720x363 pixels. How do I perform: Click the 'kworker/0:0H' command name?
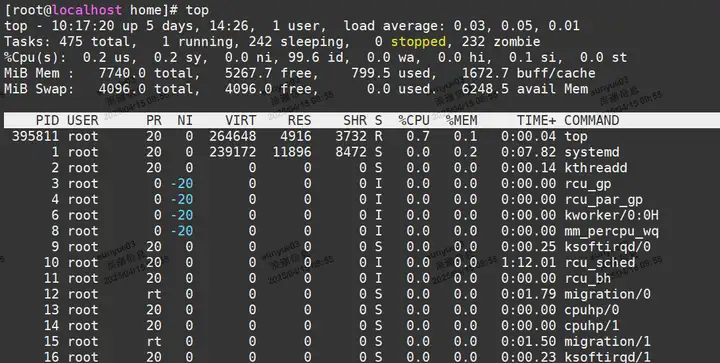point(611,215)
